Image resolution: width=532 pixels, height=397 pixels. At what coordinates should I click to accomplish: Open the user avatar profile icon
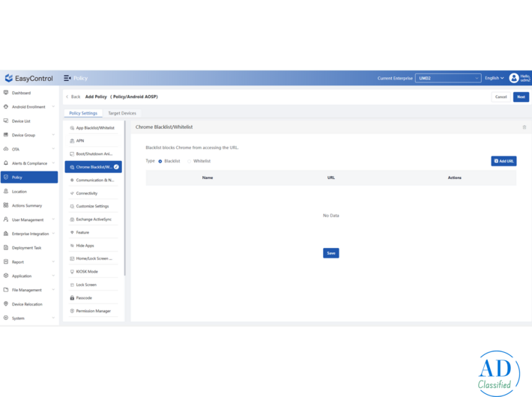[514, 78]
